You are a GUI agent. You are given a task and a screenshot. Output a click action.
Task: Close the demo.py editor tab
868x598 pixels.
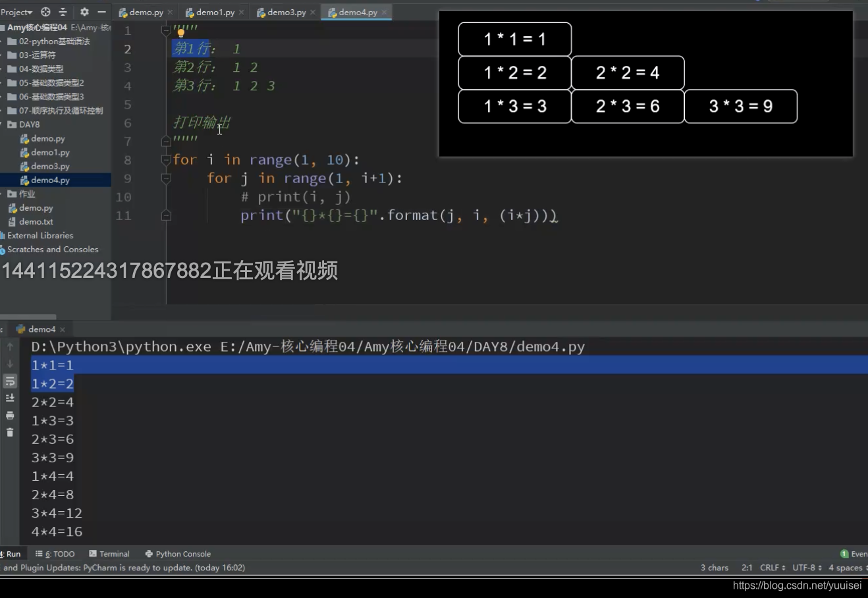point(170,13)
